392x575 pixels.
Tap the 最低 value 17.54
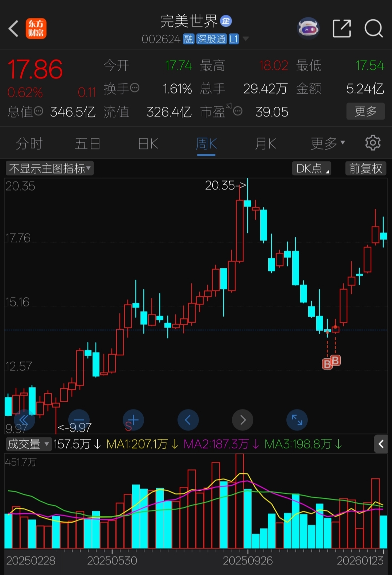point(370,65)
